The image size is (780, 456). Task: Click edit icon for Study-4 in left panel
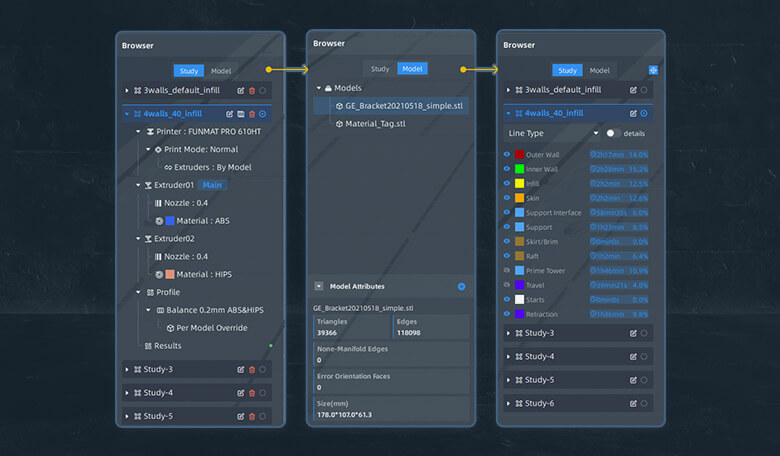point(240,393)
